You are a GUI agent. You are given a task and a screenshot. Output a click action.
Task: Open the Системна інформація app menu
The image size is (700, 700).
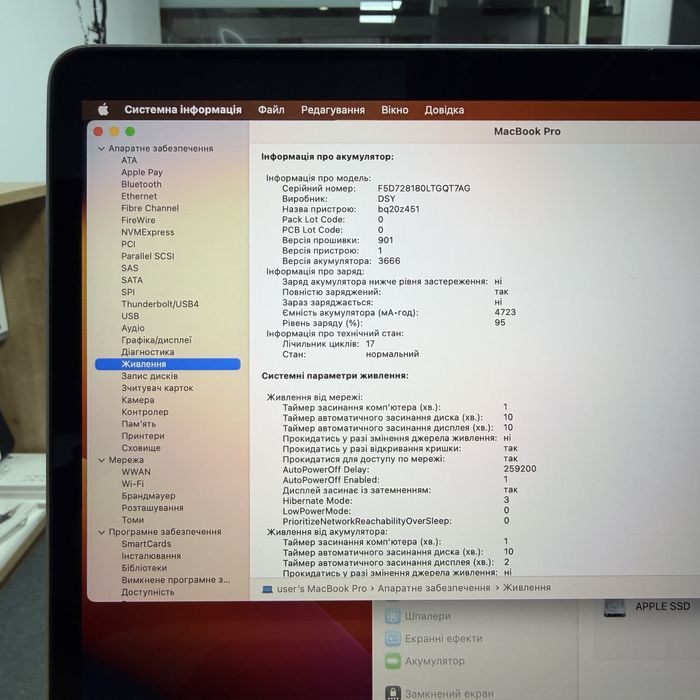pyautogui.click(x=183, y=110)
